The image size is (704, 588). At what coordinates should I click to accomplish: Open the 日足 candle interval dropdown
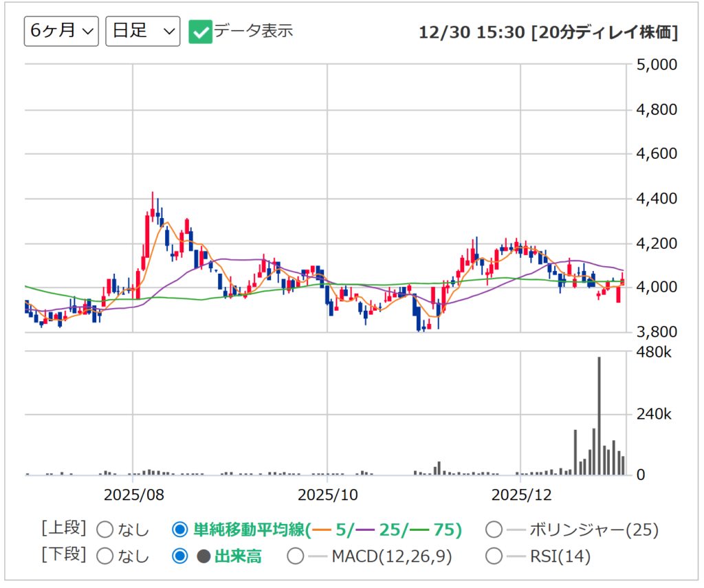(142, 32)
